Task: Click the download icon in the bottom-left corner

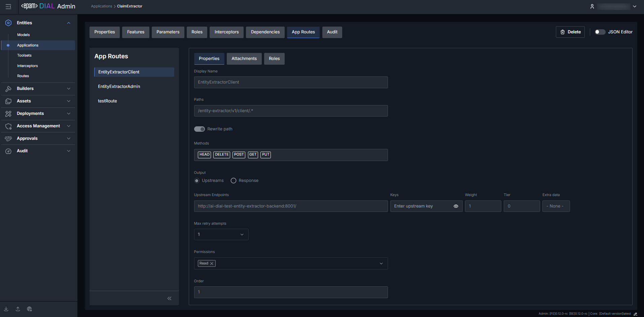Action: coord(6,309)
